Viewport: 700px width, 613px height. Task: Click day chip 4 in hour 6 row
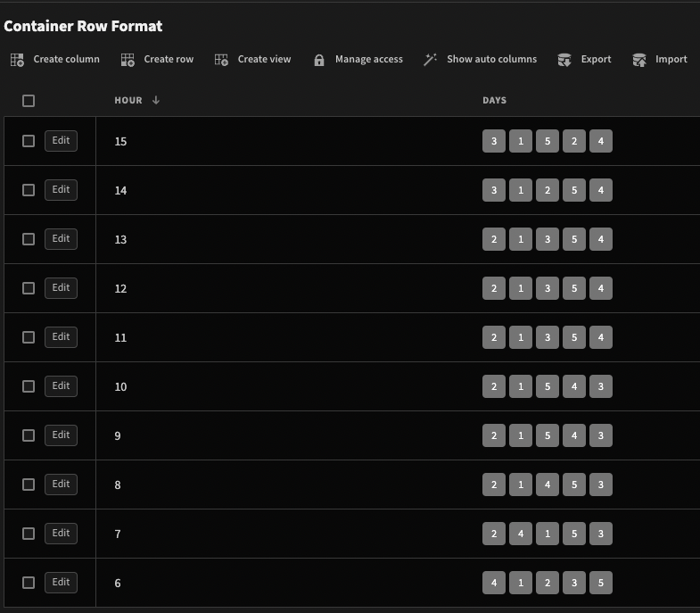point(494,583)
